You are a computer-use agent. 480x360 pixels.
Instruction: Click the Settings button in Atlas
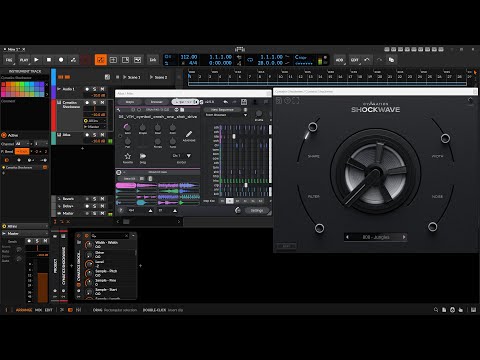[257, 211]
